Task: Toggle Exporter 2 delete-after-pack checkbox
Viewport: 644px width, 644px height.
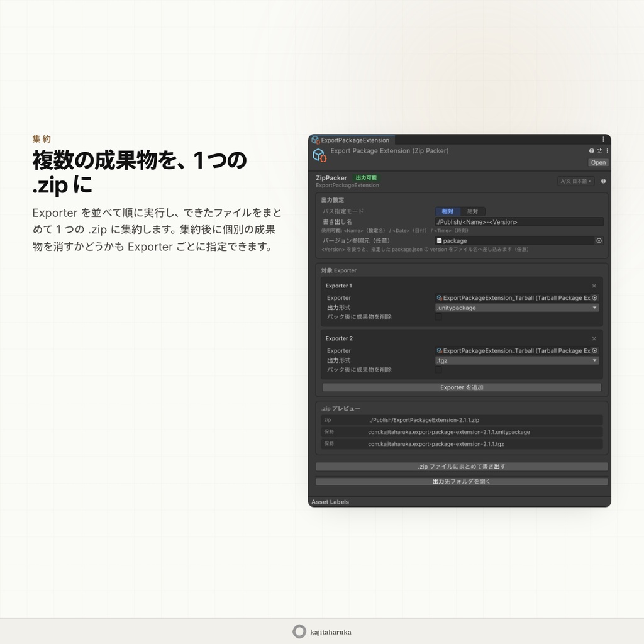Action: 438,370
